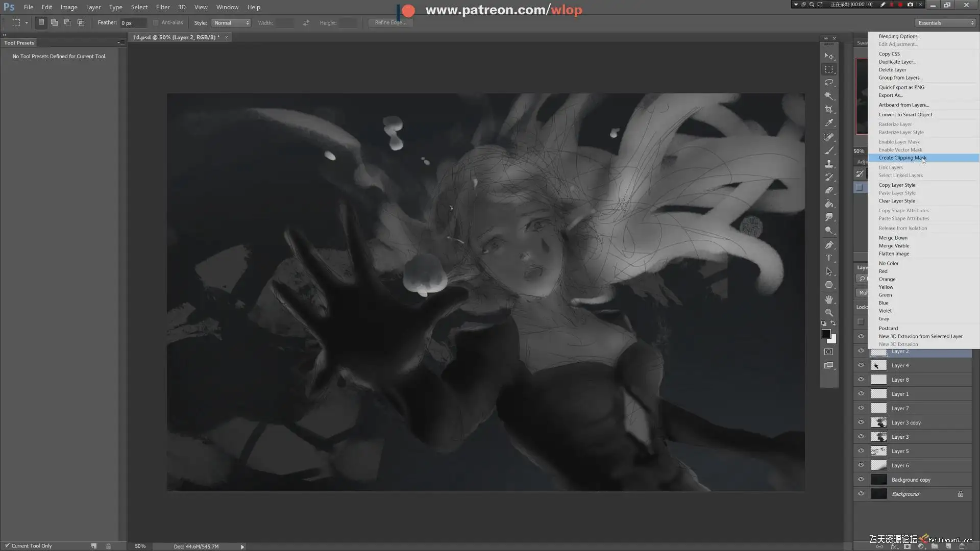Select the Crop tool
980x551 pixels.
[x=828, y=109]
